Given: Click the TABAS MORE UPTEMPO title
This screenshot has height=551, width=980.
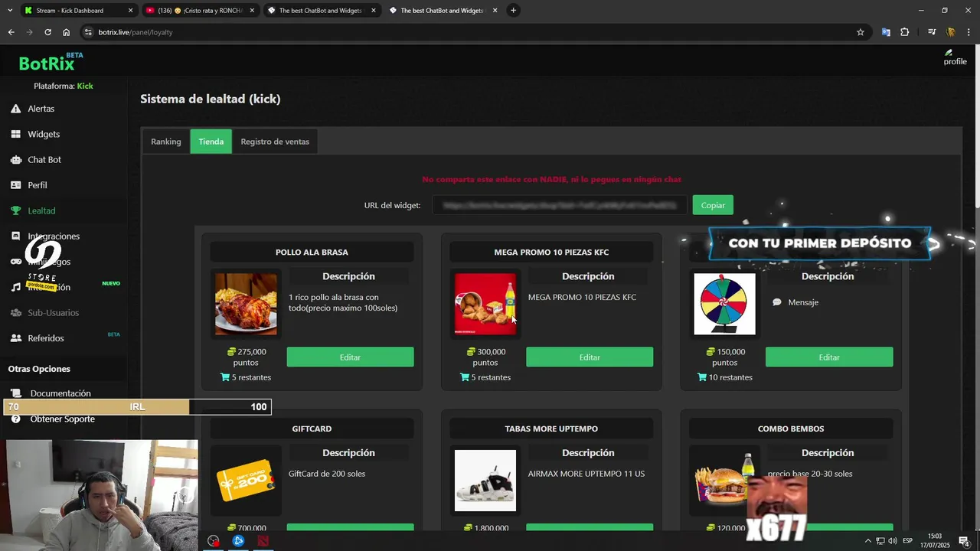Looking at the screenshot, I should click(551, 429).
